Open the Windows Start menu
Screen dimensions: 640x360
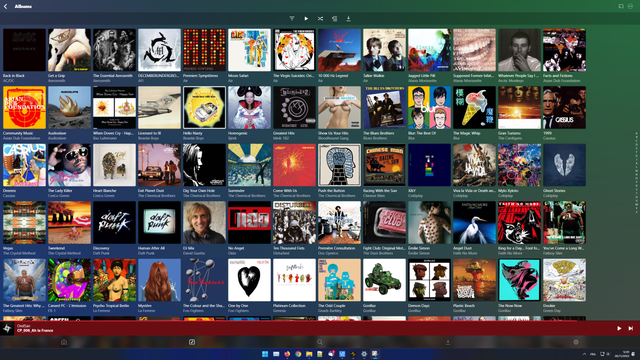click(265, 354)
